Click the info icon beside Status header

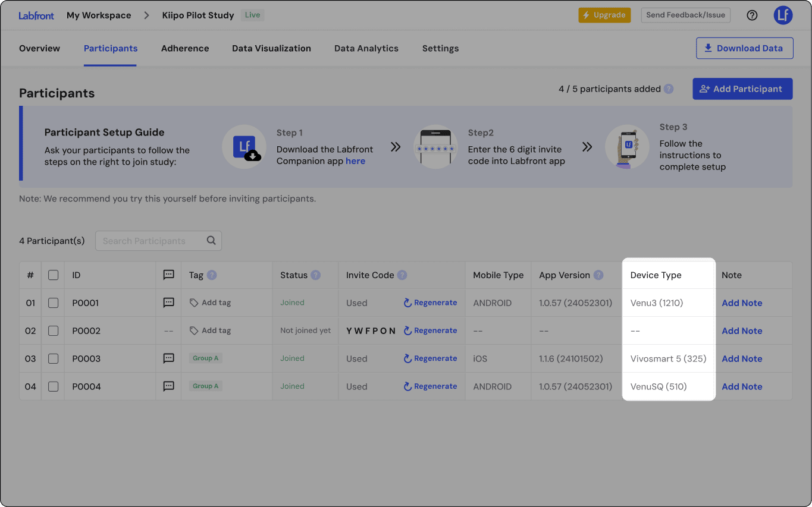pos(315,275)
